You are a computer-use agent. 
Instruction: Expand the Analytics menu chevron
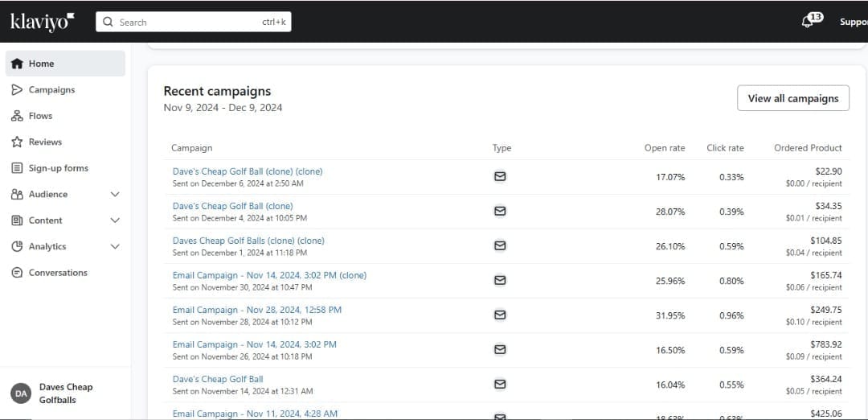coord(115,246)
